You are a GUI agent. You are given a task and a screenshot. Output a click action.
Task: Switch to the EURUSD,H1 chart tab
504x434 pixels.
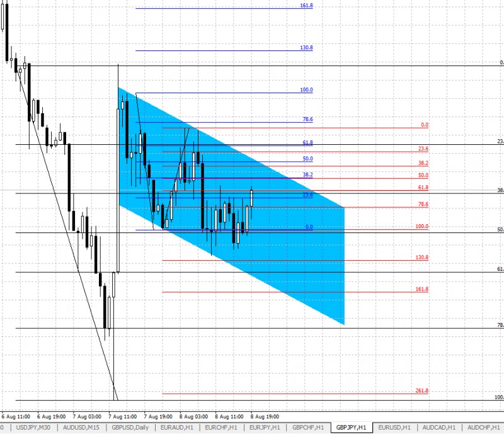pyautogui.click(x=397, y=428)
